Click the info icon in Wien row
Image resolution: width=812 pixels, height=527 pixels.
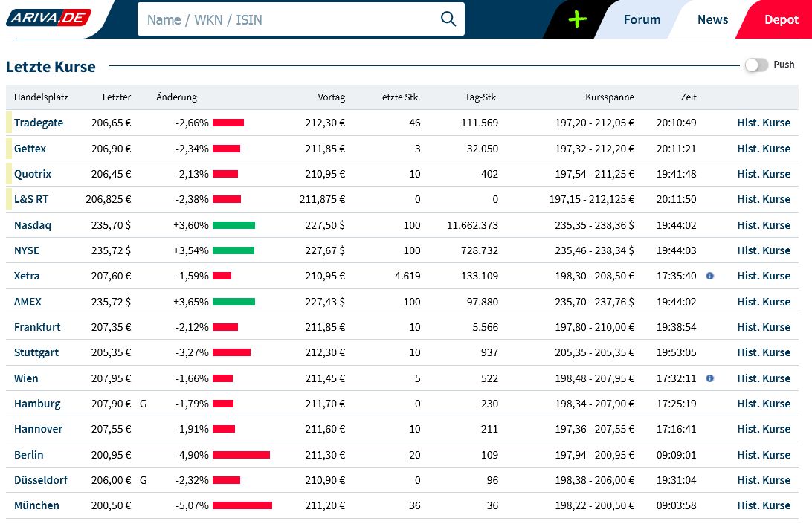click(709, 378)
